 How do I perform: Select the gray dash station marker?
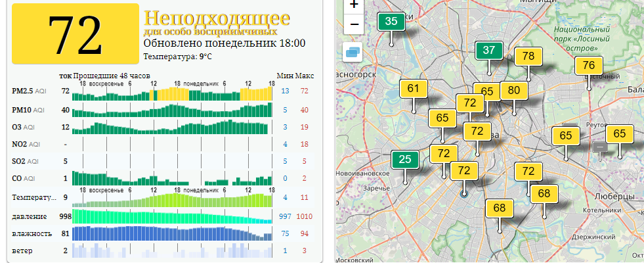pos(599,147)
